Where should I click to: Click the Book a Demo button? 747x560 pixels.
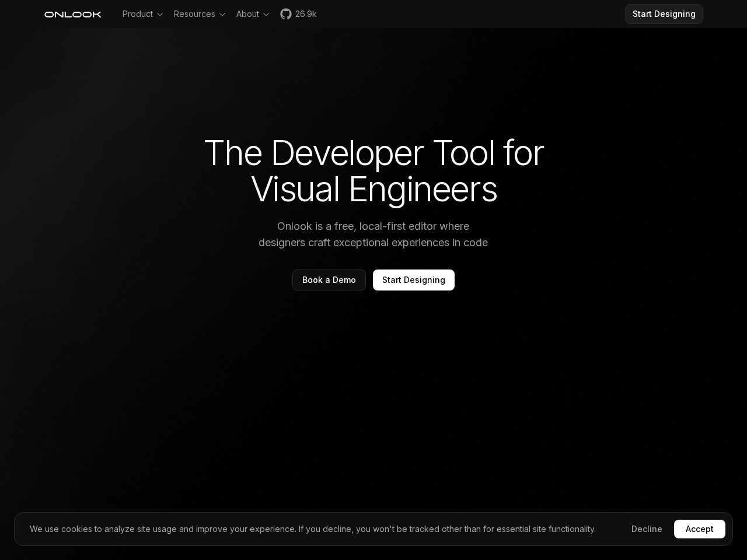(x=329, y=280)
